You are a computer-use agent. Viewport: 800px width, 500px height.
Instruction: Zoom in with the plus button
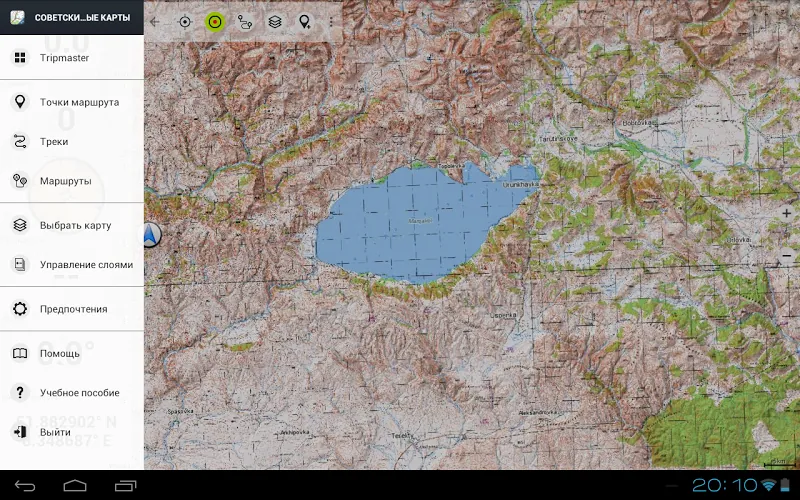(x=787, y=214)
